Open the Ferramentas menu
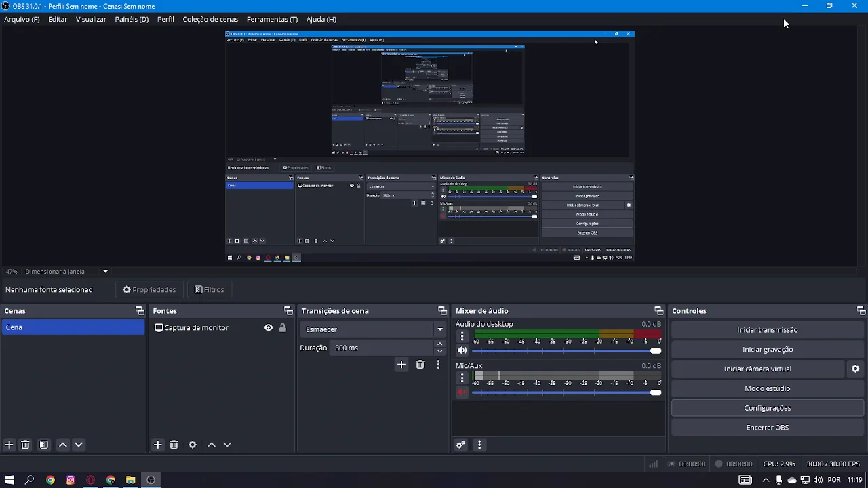The height and width of the screenshot is (488, 868). tap(272, 19)
